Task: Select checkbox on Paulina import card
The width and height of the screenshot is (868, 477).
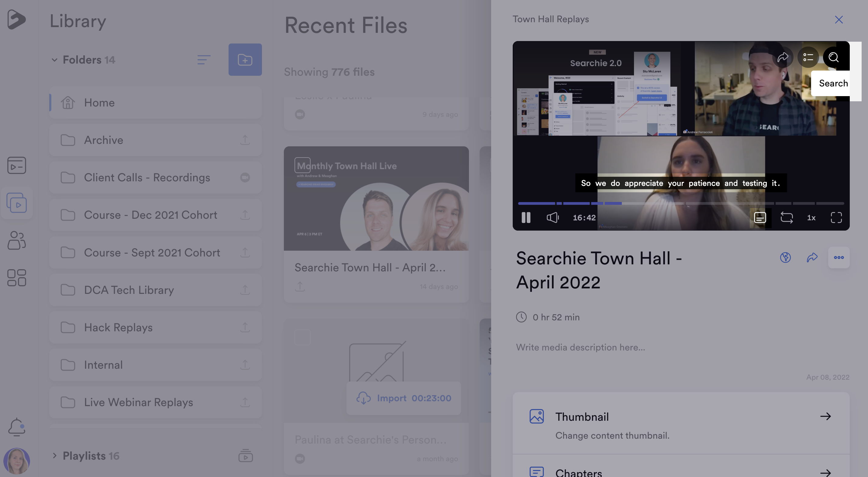Action: point(302,337)
